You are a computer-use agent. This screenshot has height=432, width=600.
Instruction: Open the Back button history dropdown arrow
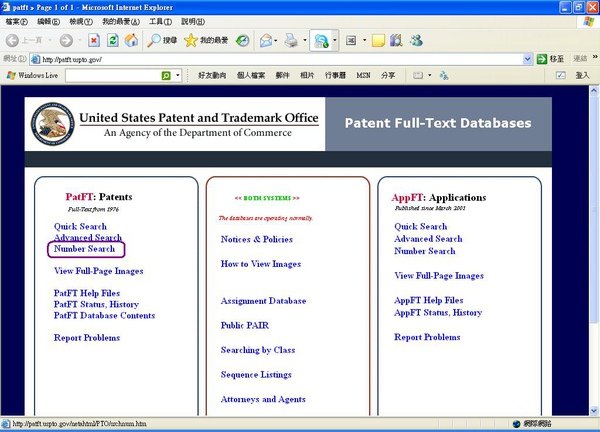50,40
